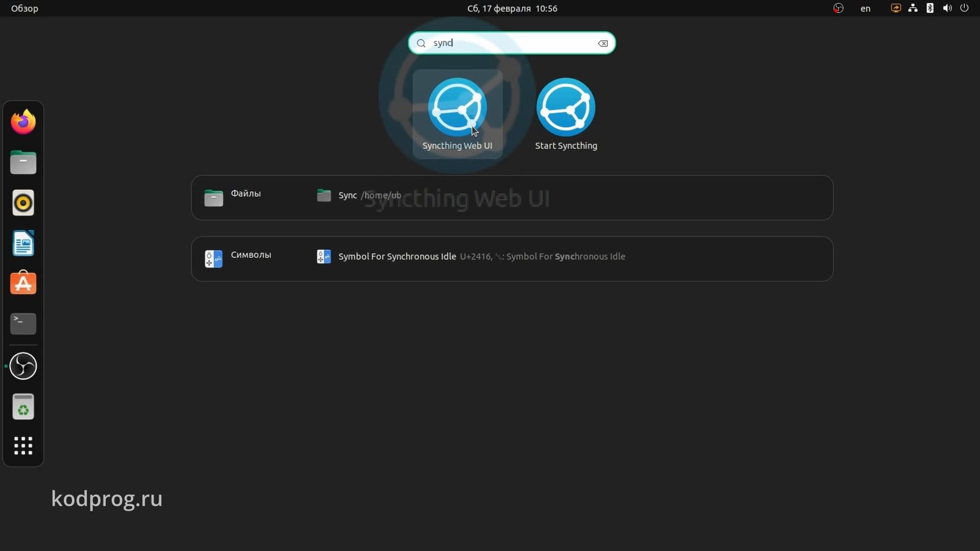The width and height of the screenshot is (980, 551).
Task: Click the Bluetooth status icon
Action: (x=930, y=8)
